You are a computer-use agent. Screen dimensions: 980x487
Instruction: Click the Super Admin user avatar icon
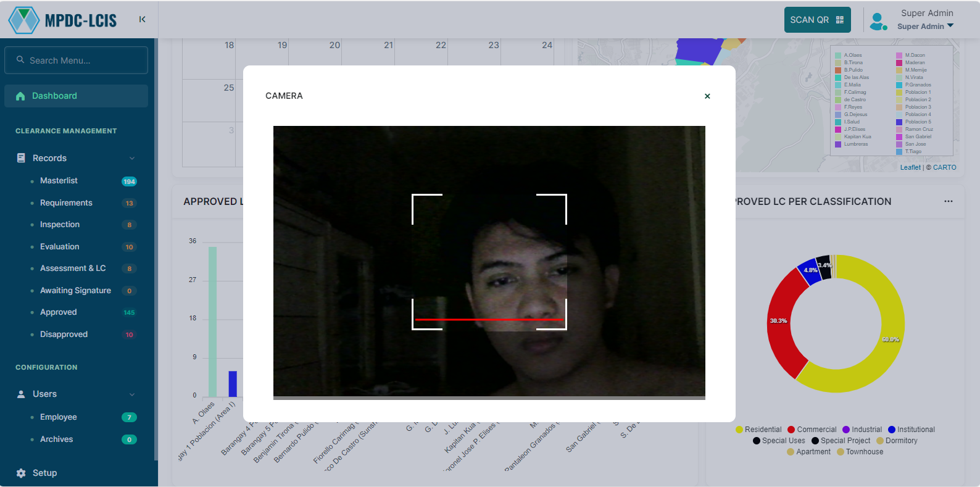[x=878, y=21]
